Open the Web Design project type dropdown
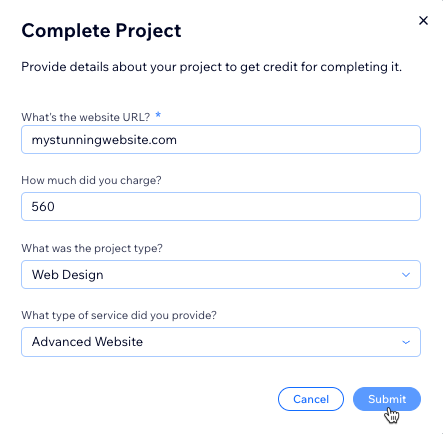 (x=221, y=275)
